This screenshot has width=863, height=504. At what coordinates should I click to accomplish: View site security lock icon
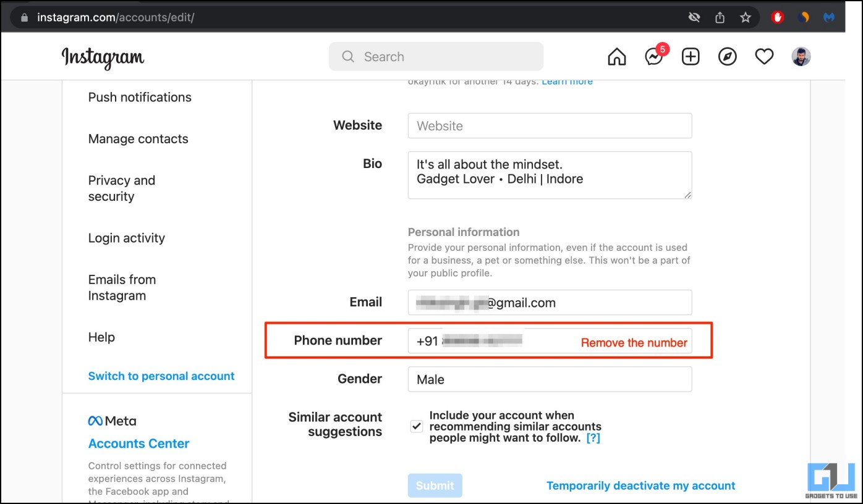tap(25, 17)
